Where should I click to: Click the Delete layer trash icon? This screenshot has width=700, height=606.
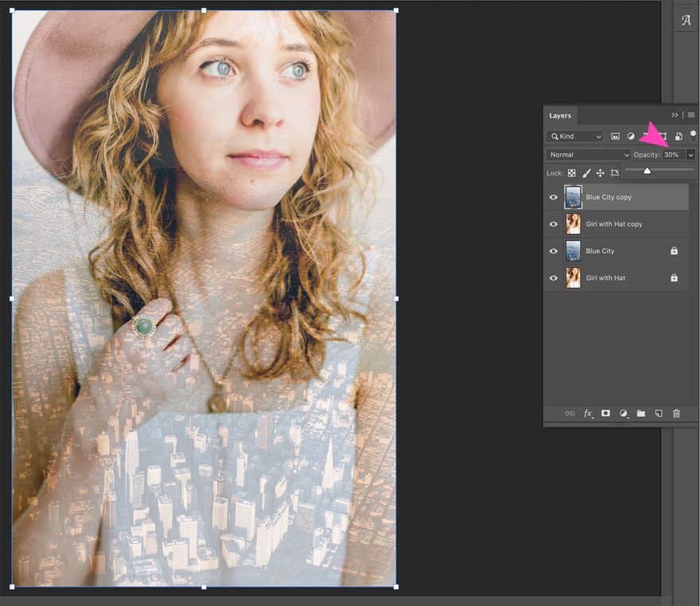point(676,413)
